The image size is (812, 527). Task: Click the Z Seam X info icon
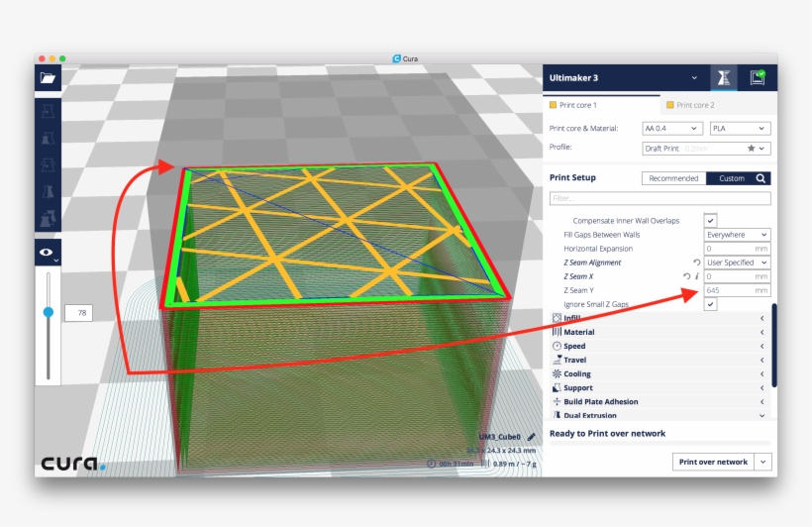pos(697,276)
